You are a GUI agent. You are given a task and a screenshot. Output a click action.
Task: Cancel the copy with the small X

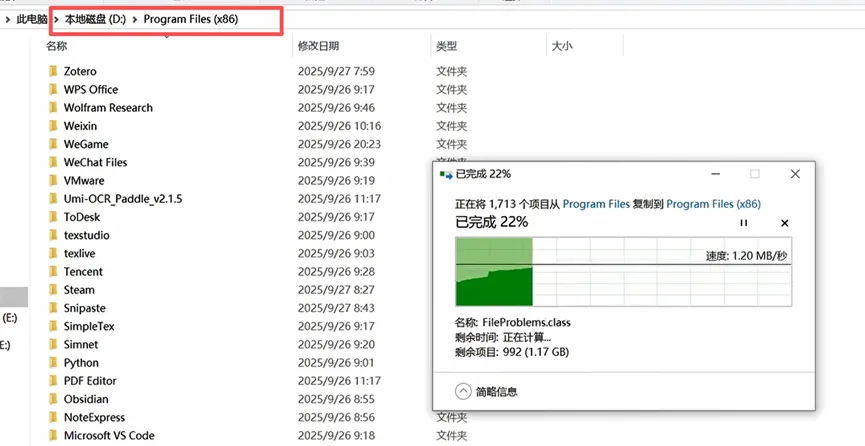pos(784,223)
